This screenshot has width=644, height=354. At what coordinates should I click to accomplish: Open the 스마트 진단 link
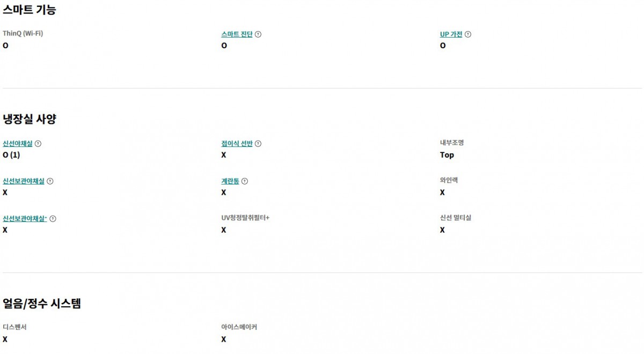coord(237,34)
